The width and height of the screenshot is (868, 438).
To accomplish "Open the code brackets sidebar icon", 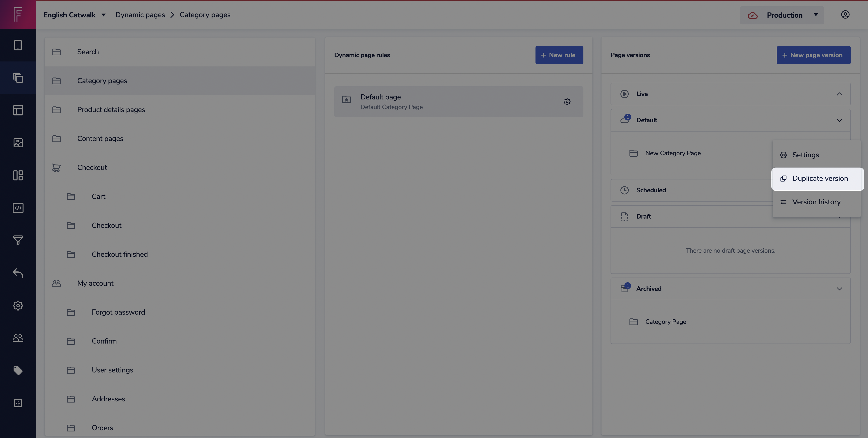I will (18, 208).
